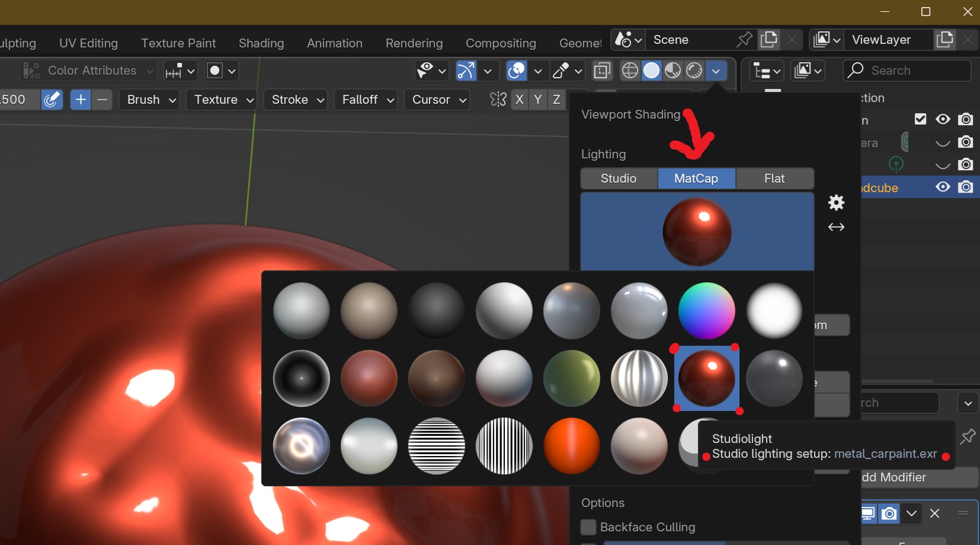
Task: Toggle viewport gizmo icon
Action: (x=466, y=71)
